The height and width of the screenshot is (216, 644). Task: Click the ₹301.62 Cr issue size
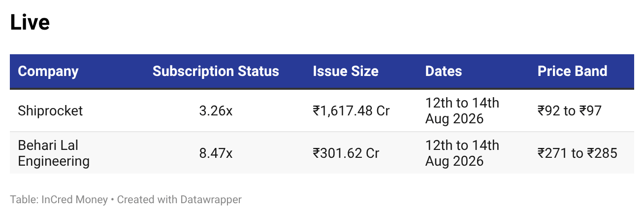click(346, 153)
